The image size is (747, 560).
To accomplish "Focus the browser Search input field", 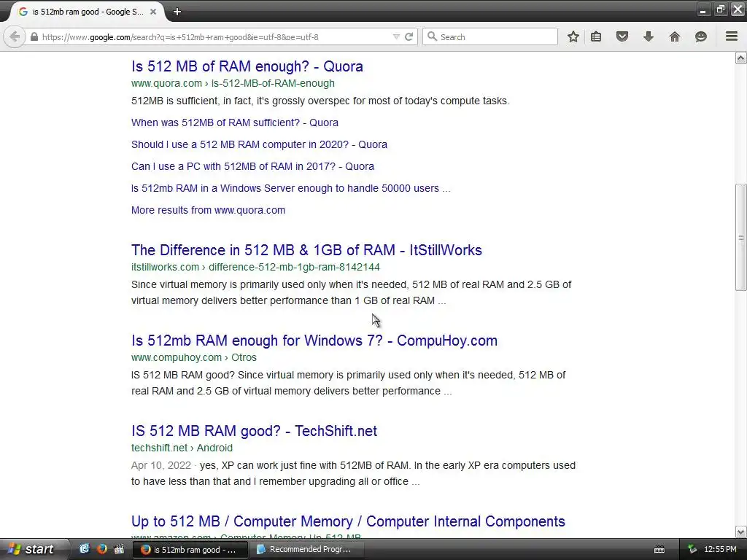I will tap(489, 36).
